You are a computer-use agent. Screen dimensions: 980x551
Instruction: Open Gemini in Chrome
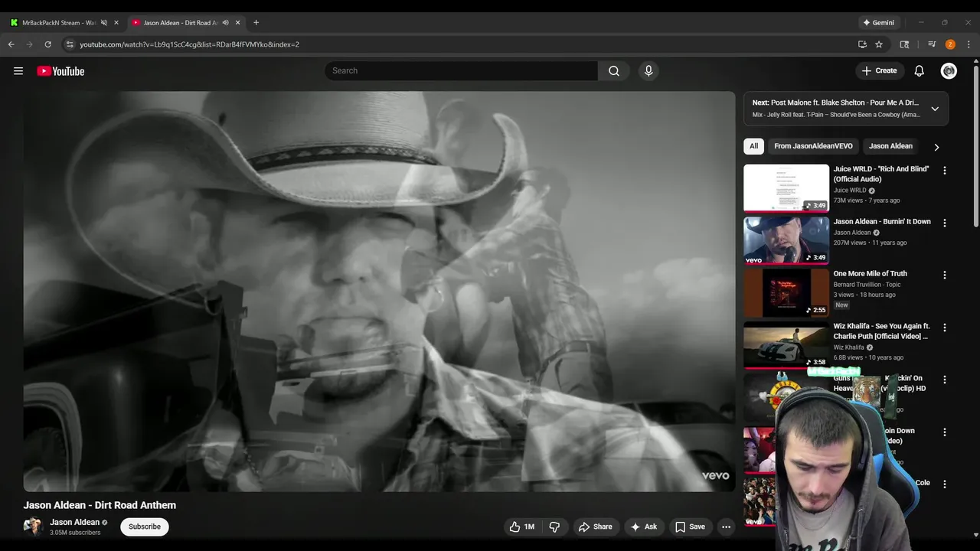[x=878, y=23]
